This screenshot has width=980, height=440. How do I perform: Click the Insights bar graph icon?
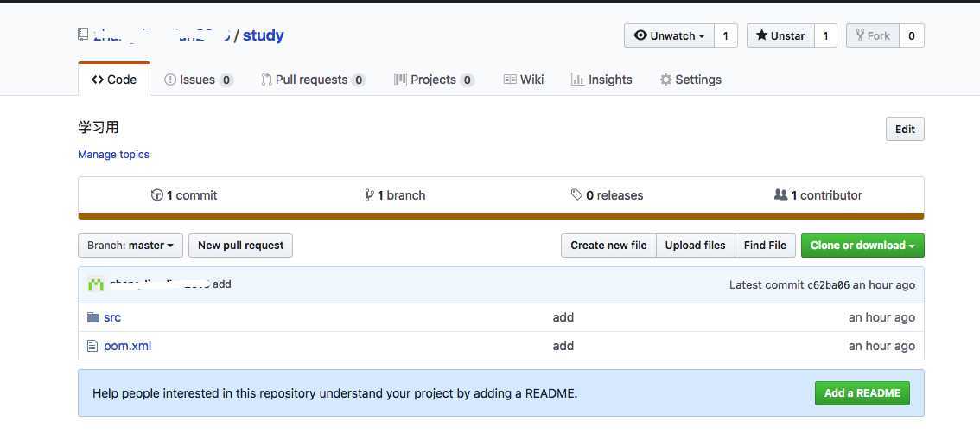[x=577, y=80]
